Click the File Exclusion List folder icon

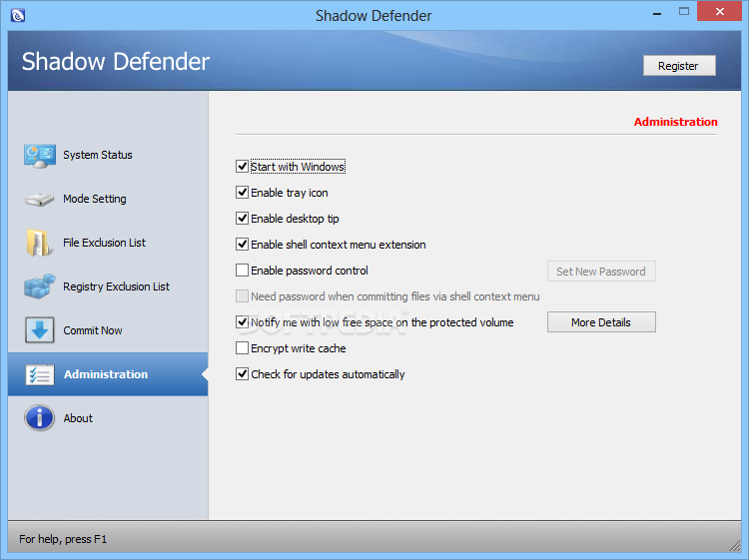pos(38,243)
